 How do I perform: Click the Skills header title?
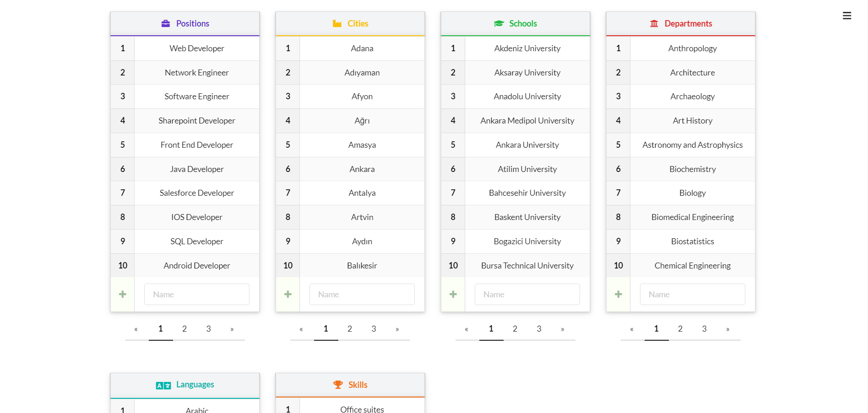pyautogui.click(x=358, y=385)
